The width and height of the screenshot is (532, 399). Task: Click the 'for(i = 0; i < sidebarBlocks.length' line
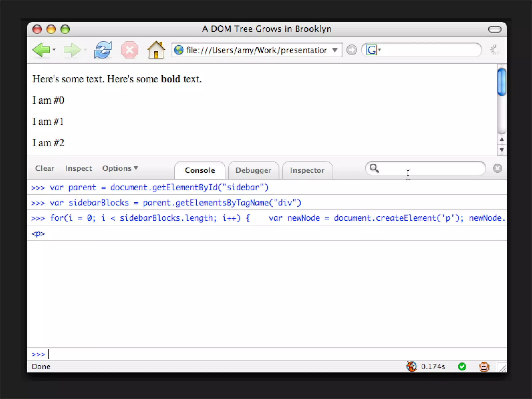[x=267, y=218]
